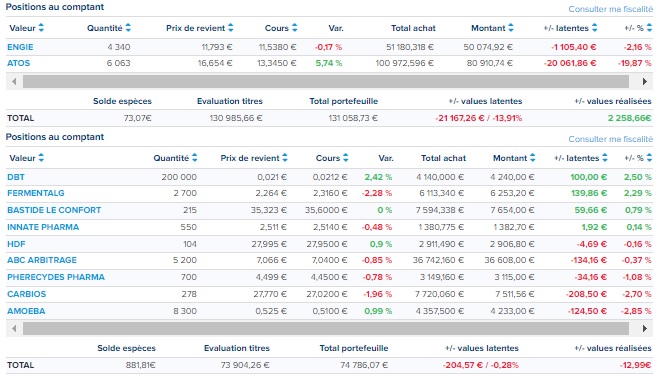Select BASTIDE LE CONFORT cours 35,6000 €
Viewport: 661px width, 382px height.
pyautogui.click(x=326, y=210)
